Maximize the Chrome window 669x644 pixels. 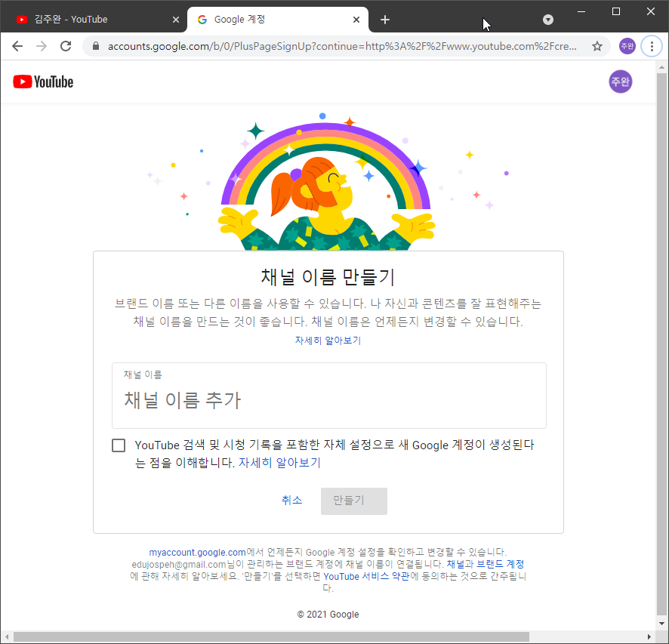(x=616, y=11)
